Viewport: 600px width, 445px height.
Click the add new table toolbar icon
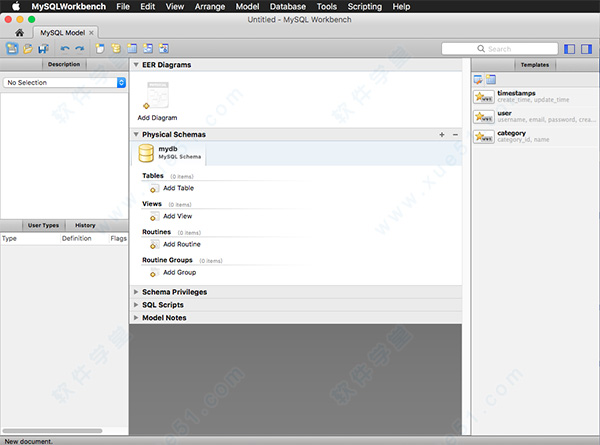pos(132,49)
